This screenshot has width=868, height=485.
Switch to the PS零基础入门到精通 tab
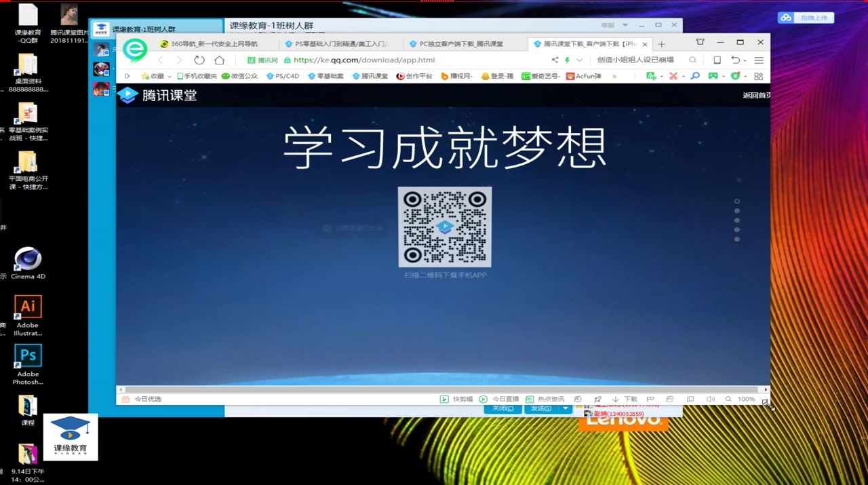click(x=340, y=44)
